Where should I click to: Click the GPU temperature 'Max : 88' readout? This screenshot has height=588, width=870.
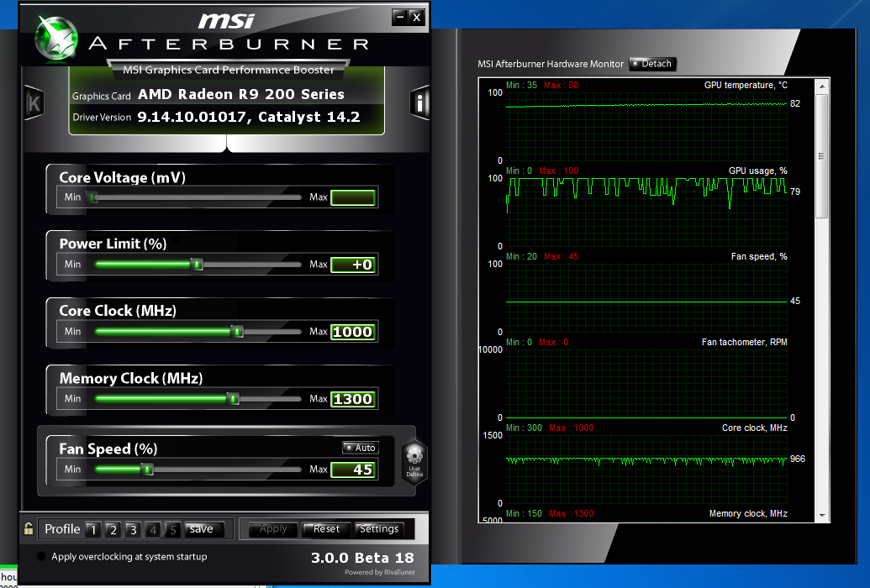pyautogui.click(x=561, y=86)
